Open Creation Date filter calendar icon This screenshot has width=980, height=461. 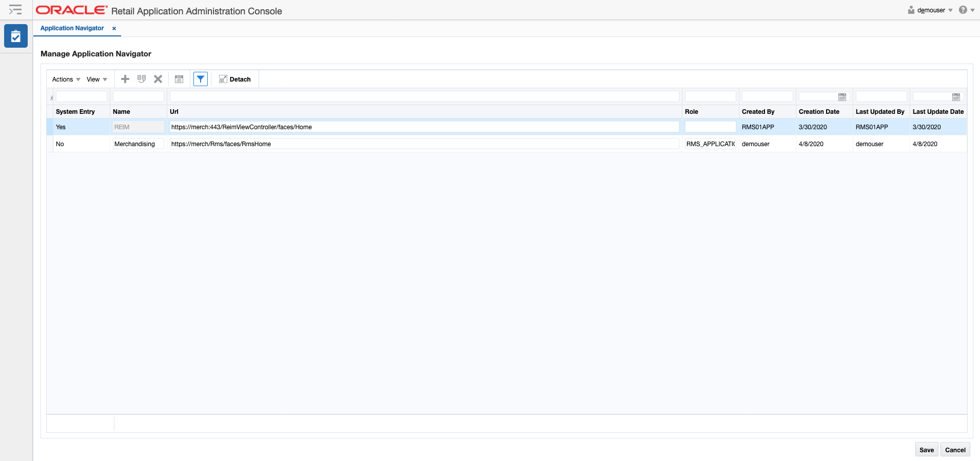pos(842,97)
